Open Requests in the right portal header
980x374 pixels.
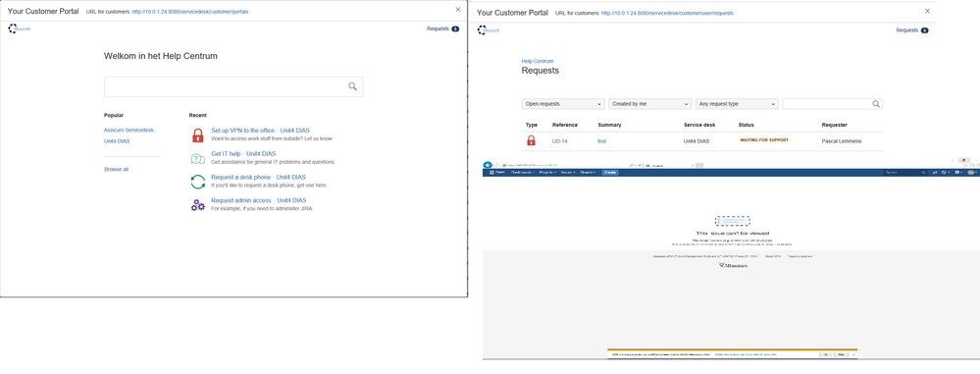tap(912, 30)
